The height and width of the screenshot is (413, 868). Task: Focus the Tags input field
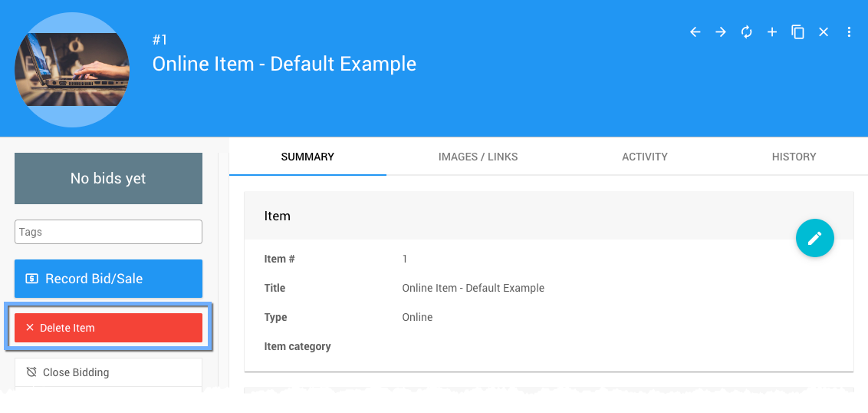point(108,232)
